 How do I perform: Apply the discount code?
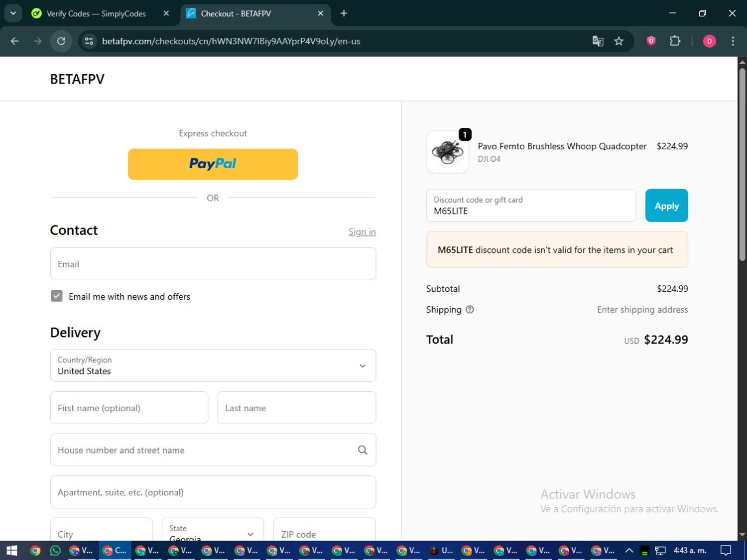(x=666, y=205)
